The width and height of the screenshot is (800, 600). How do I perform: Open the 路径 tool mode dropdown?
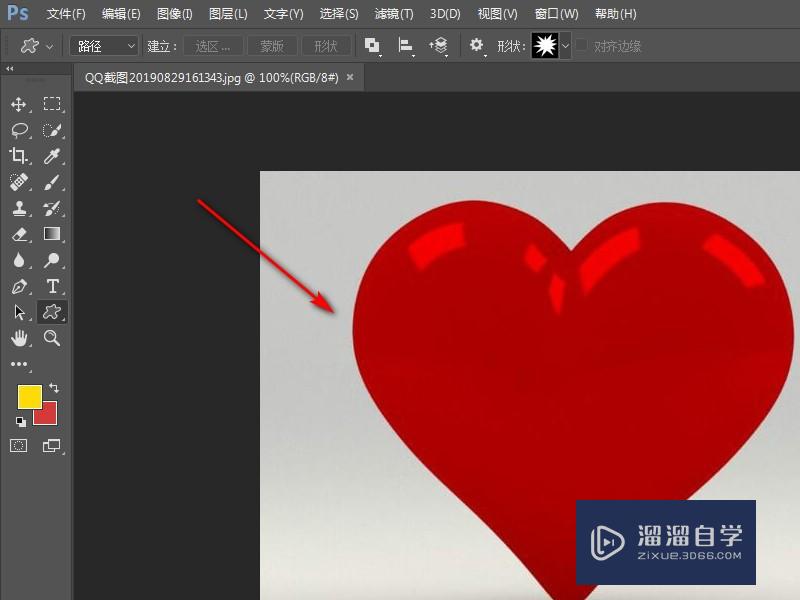[x=102, y=45]
